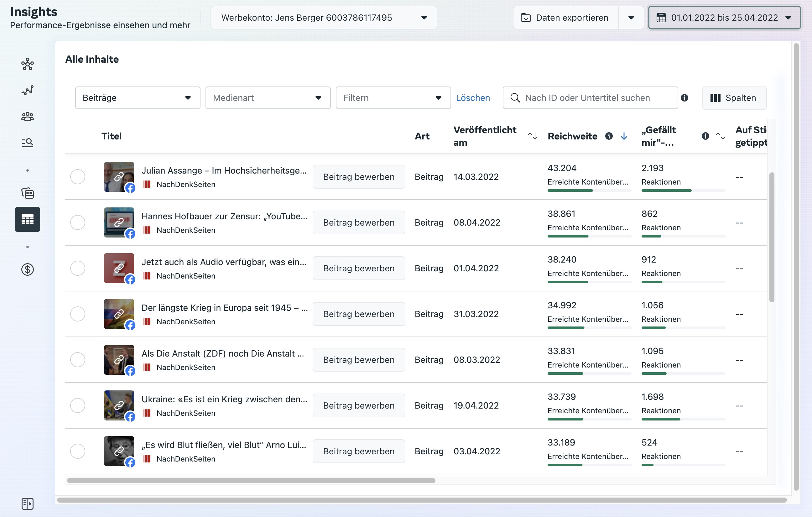Viewport: 812px width, 517px height.
Task: Click in the Nach ID oder Untertitel search field
Action: pos(590,98)
